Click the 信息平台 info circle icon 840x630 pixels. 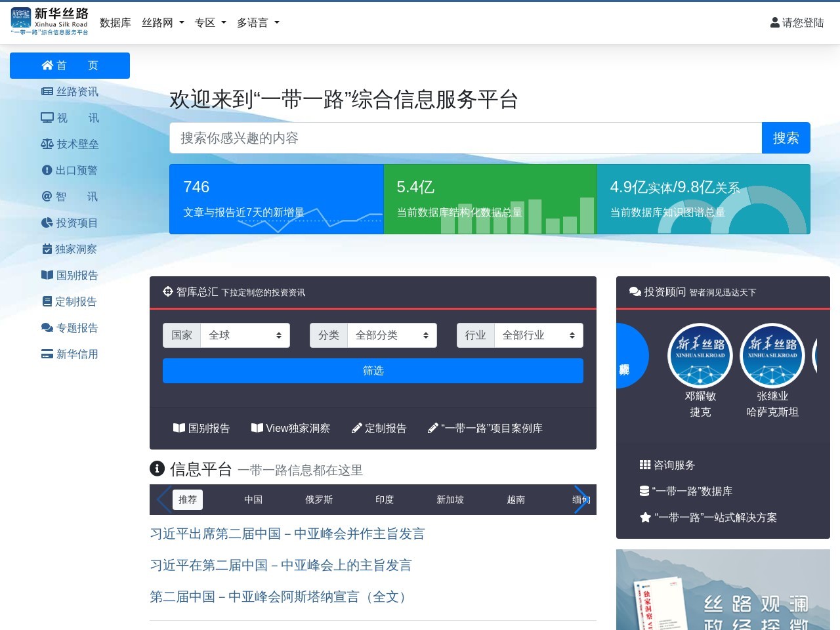157,469
